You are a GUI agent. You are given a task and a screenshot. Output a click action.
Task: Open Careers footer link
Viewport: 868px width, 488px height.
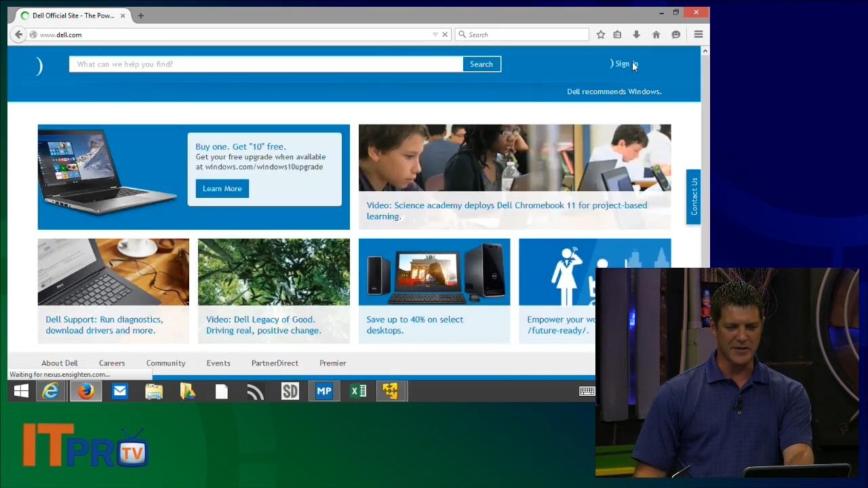tap(112, 363)
